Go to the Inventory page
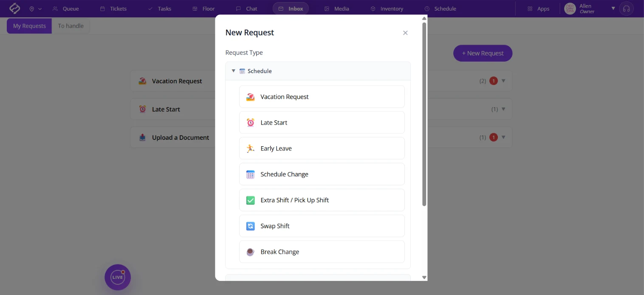Screen dimensions: 644x295 [x=387, y=9]
